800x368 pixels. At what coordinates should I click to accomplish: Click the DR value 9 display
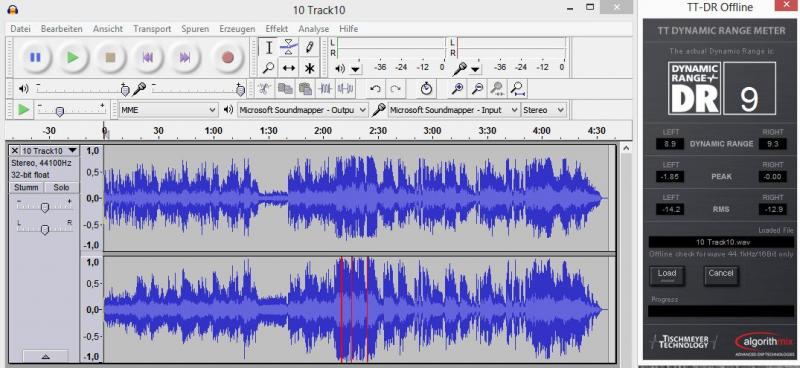click(x=749, y=88)
